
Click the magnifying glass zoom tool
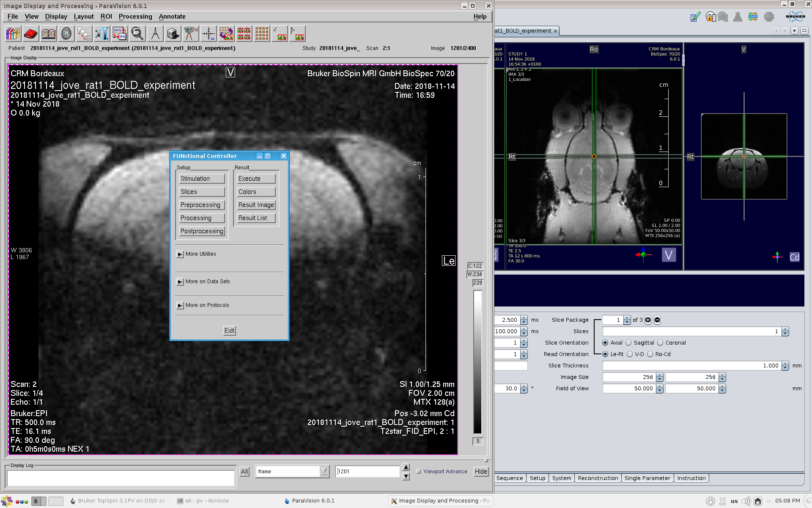click(137, 33)
